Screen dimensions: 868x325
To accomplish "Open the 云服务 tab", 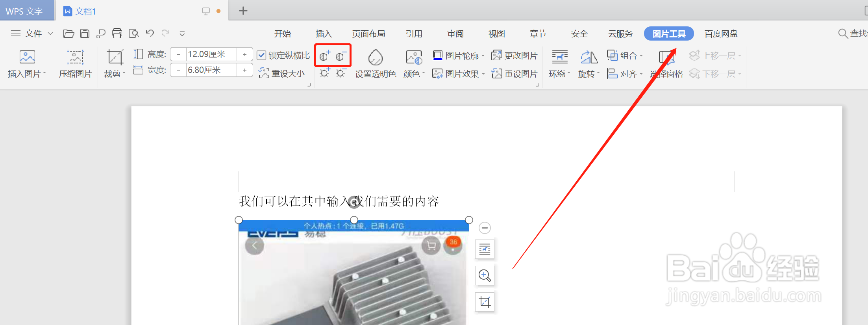I will (621, 34).
